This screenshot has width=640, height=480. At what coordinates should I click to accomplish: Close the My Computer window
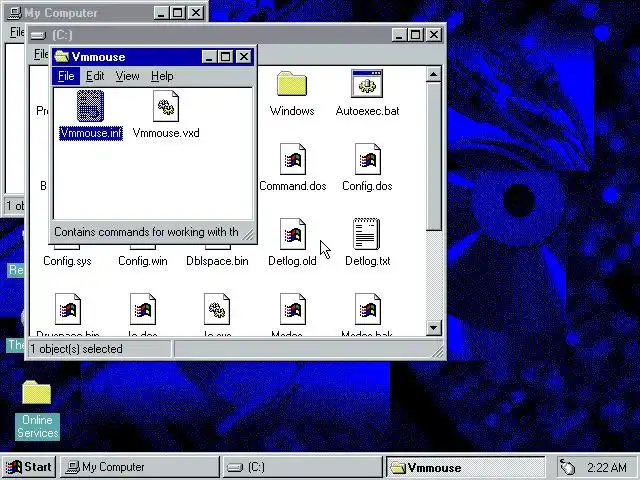tap(196, 13)
